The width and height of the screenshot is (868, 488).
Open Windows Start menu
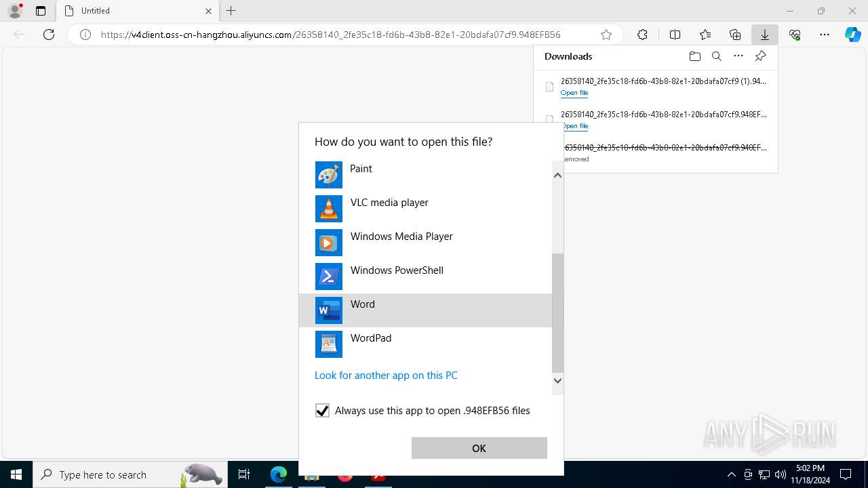16,474
